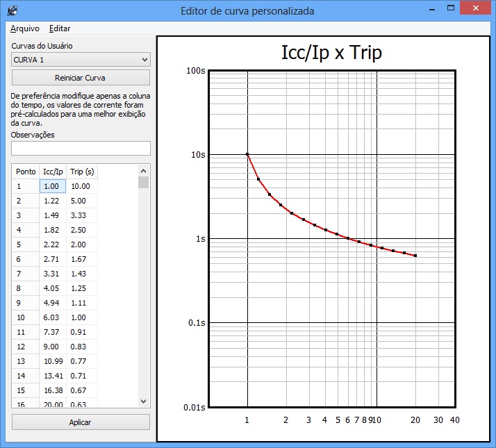The height and width of the screenshot is (448, 496).
Task: Select Trip cell 5.00
Action: point(82,201)
